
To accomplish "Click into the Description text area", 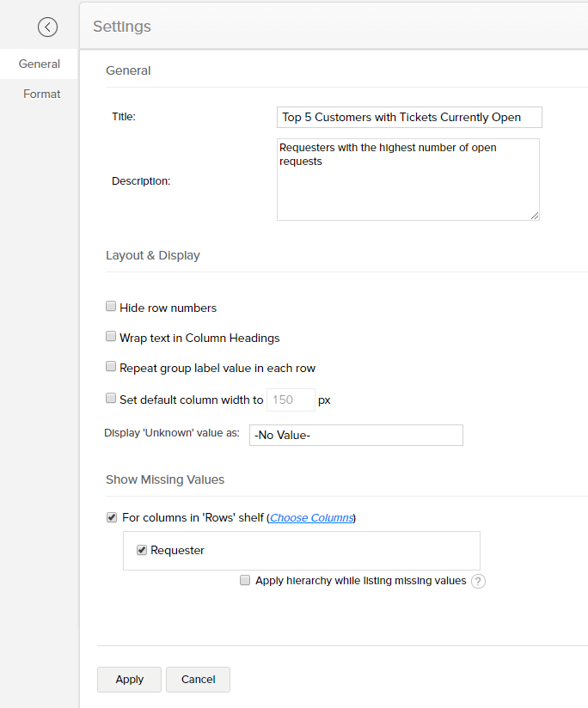I will point(408,180).
